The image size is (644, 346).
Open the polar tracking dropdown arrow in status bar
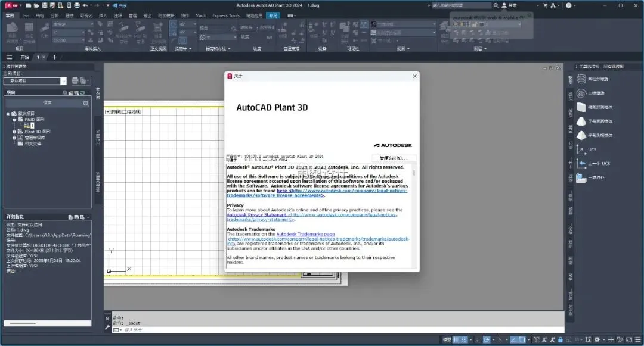(x=493, y=339)
